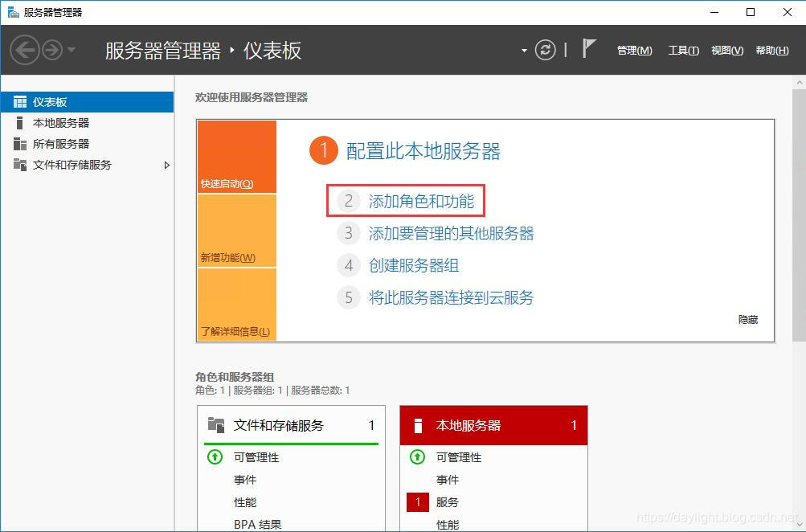
Task: Click the 服务器管理器 title bar app icon
Action: pos(14,12)
